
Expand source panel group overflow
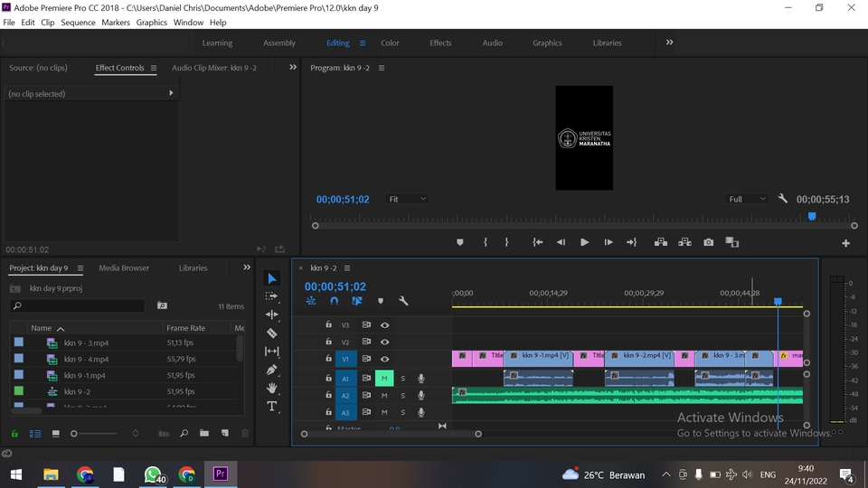293,67
